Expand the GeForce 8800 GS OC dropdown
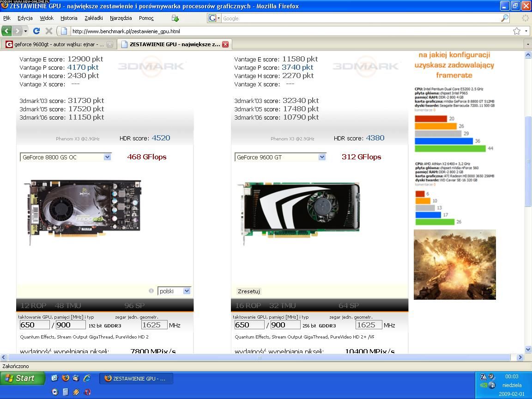Screen dimensions: 532x399 pyautogui.click(x=107, y=157)
